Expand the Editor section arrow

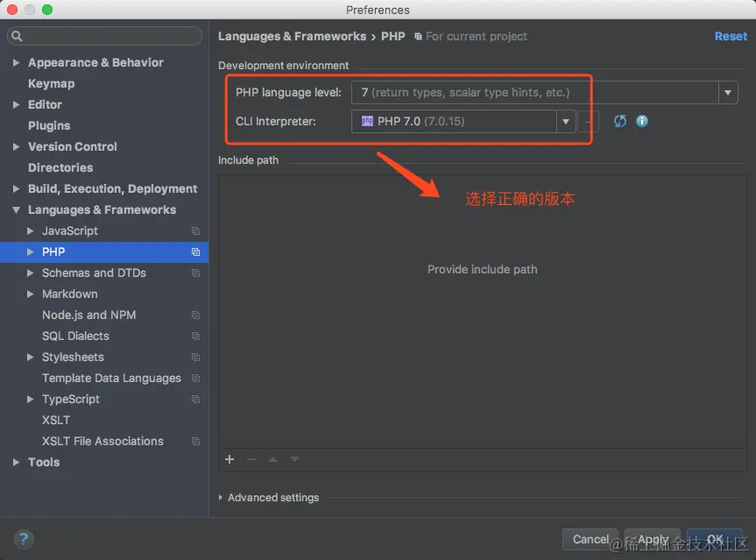click(x=16, y=104)
